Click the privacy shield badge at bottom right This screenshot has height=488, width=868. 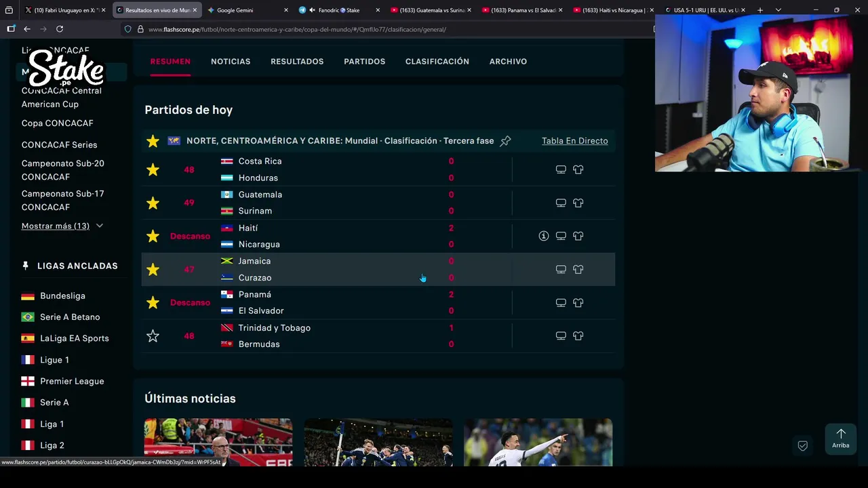[802, 445]
